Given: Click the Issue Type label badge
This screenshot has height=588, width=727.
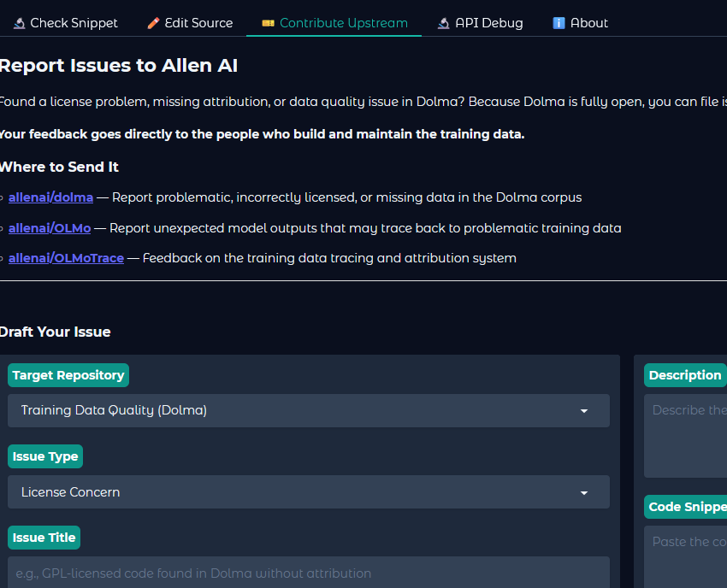Looking at the screenshot, I should [44, 456].
